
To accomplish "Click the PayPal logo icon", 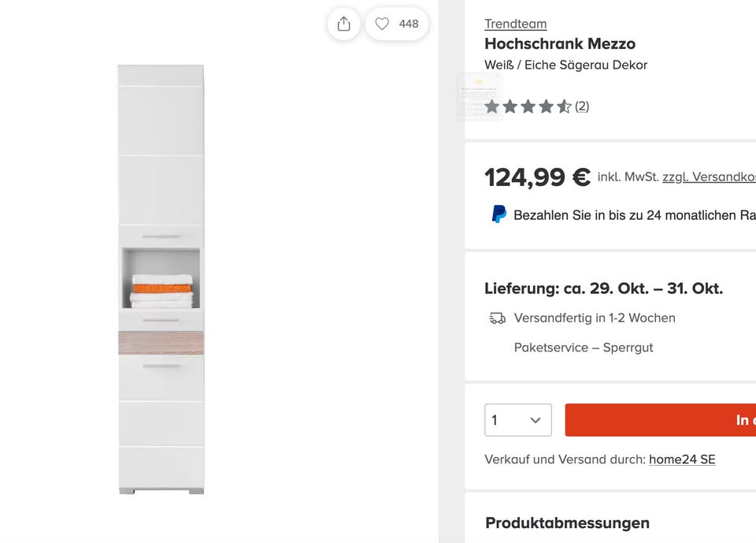I will click(498, 214).
